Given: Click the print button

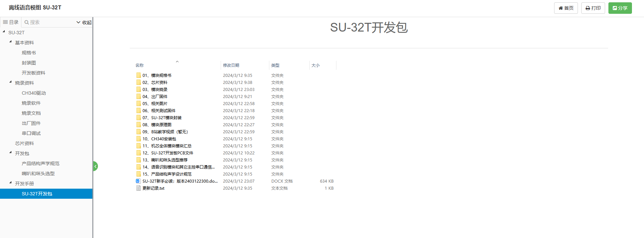Looking at the screenshot, I should [x=593, y=8].
